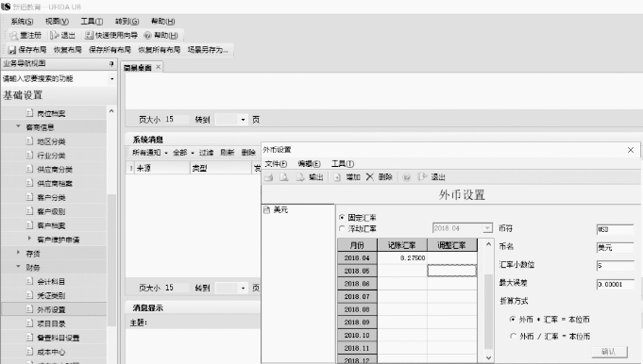Open 地区分类 in navigation tree
The image size is (643, 364).
pyautogui.click(x=51, y=141)
